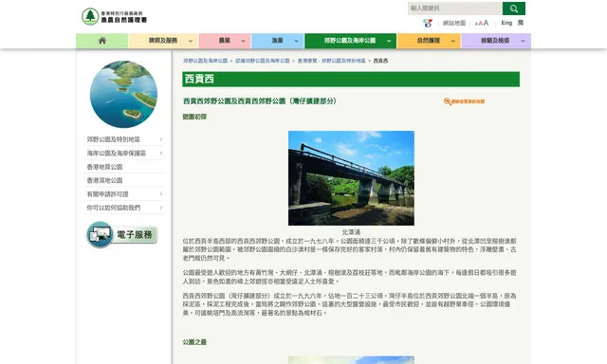Open the 檢驗及檢疫 menu tab
The image size is (607, 364).
495,41
